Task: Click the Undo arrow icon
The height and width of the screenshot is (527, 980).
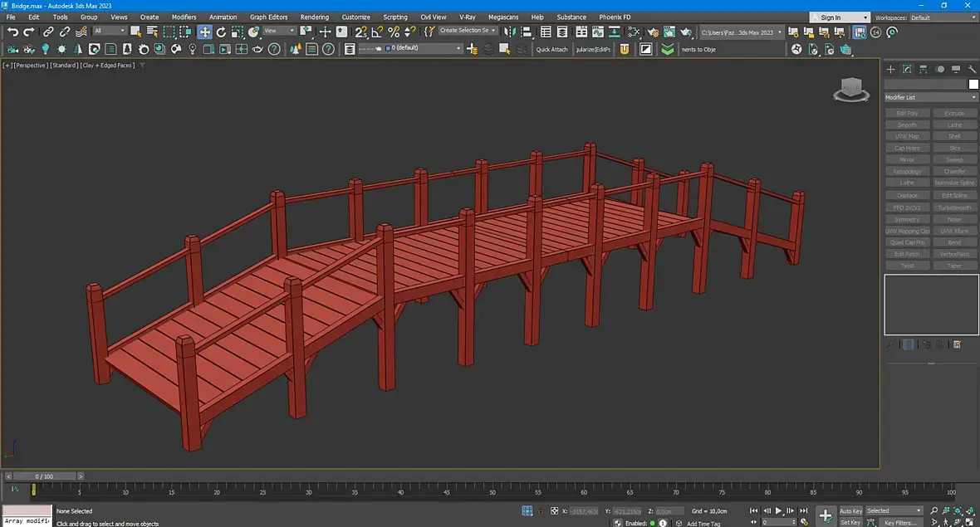Action: 12,32
